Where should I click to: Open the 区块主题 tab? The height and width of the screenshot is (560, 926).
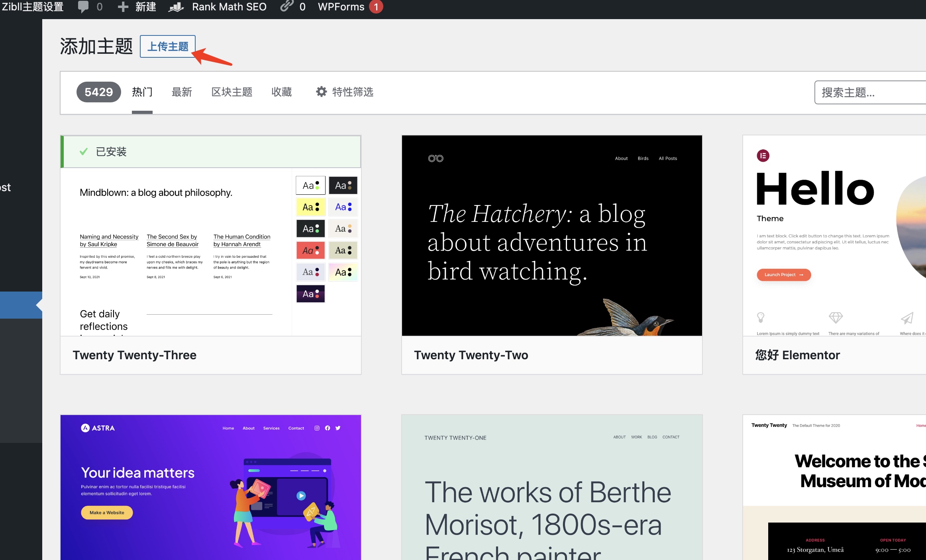(x=232, y=92)
